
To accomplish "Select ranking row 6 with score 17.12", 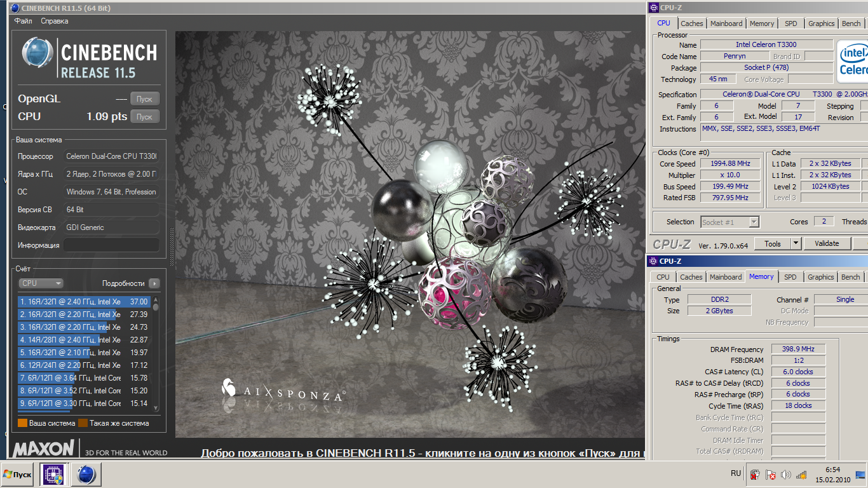I will (84, 365).
